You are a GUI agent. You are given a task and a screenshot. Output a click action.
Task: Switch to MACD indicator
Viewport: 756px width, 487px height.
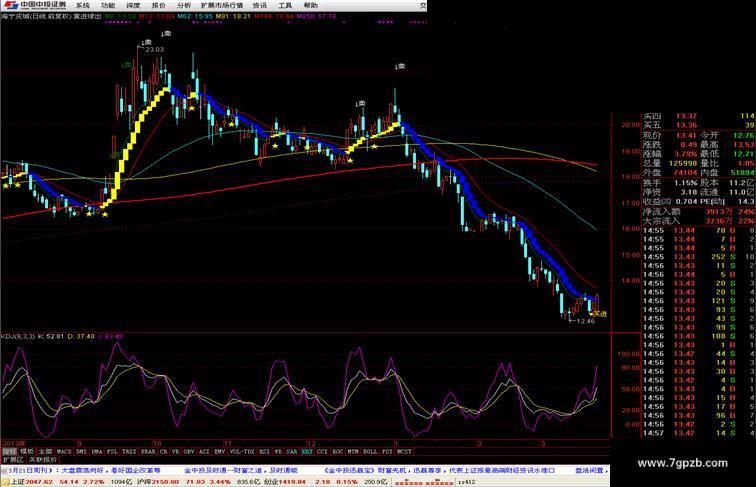[64, 452]
